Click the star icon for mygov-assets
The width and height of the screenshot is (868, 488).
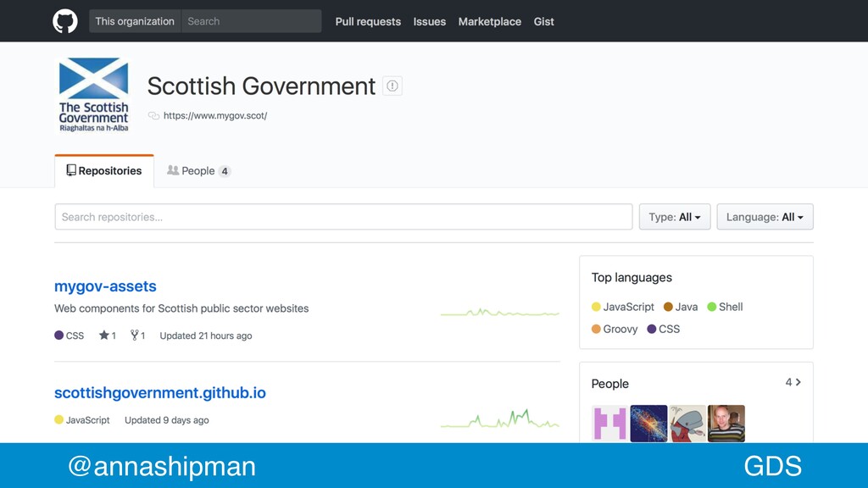(x=103, y=335)
